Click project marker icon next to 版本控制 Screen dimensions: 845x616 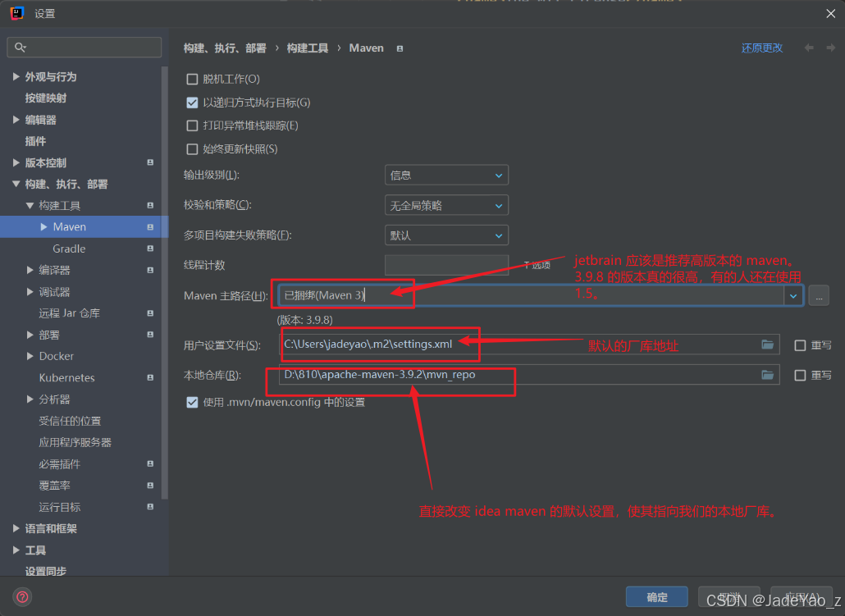click(x=150, y=162)
